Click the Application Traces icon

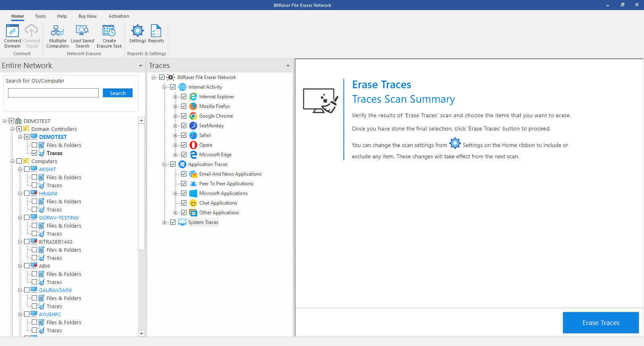(182, 164)
